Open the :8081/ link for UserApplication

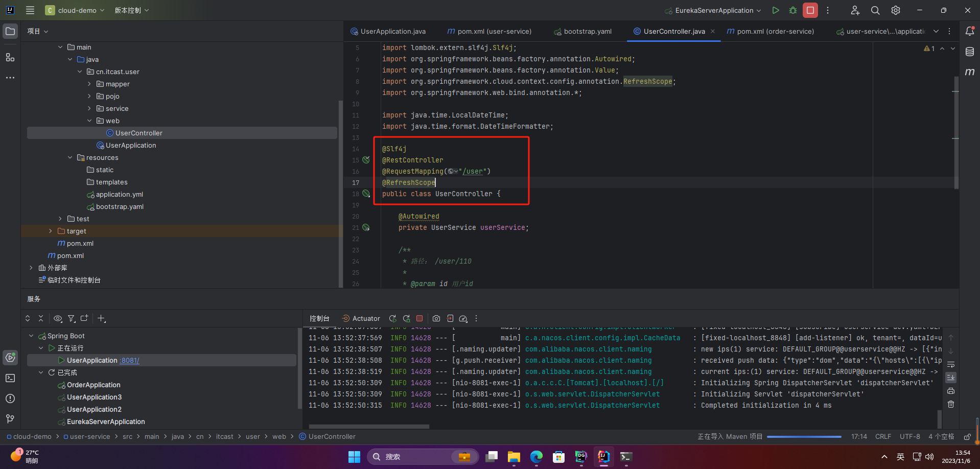129,360
